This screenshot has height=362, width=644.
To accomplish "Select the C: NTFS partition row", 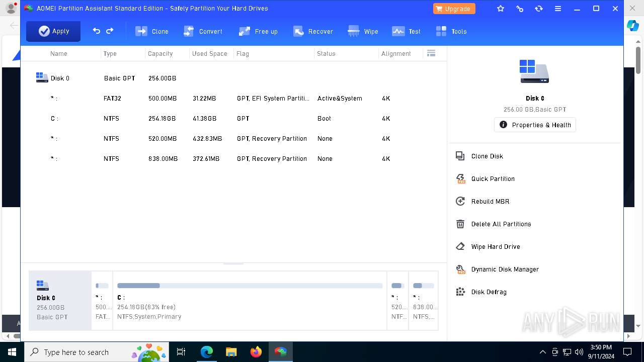I will click(233, 118).
